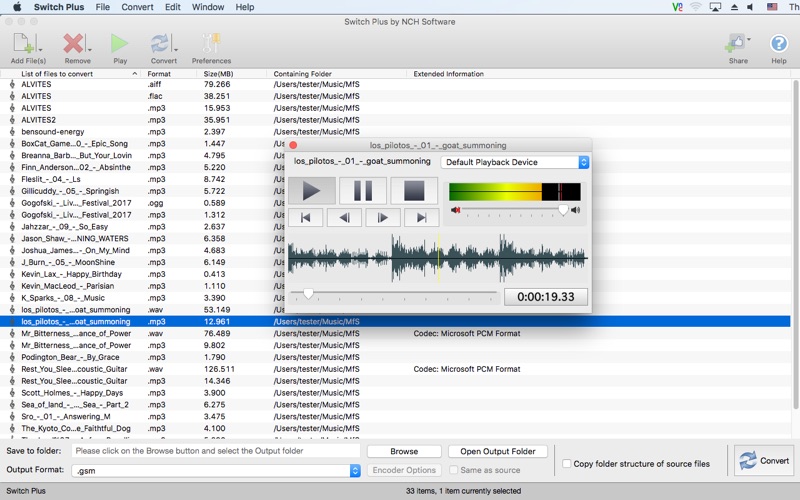
Task: Open the Convert toolbar dropdown arrow
Action: pyautogui.click(x=176, y=48)
